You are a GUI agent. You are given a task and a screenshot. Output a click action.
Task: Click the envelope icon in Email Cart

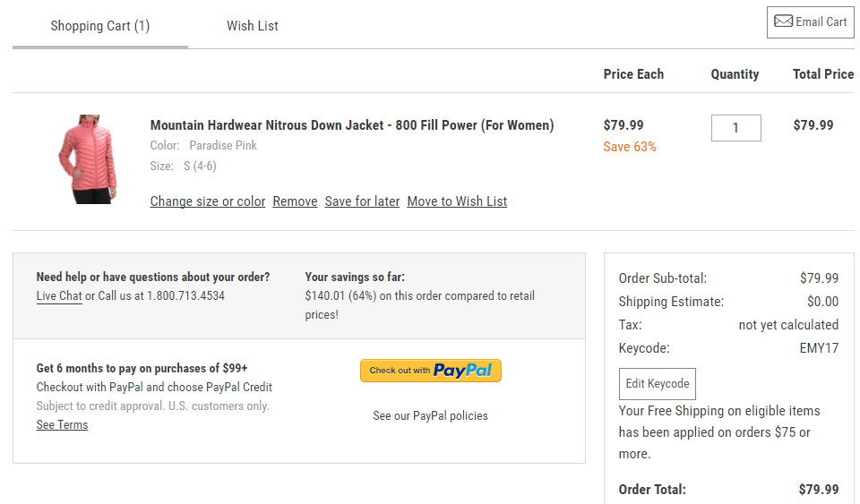click(783, 21)
